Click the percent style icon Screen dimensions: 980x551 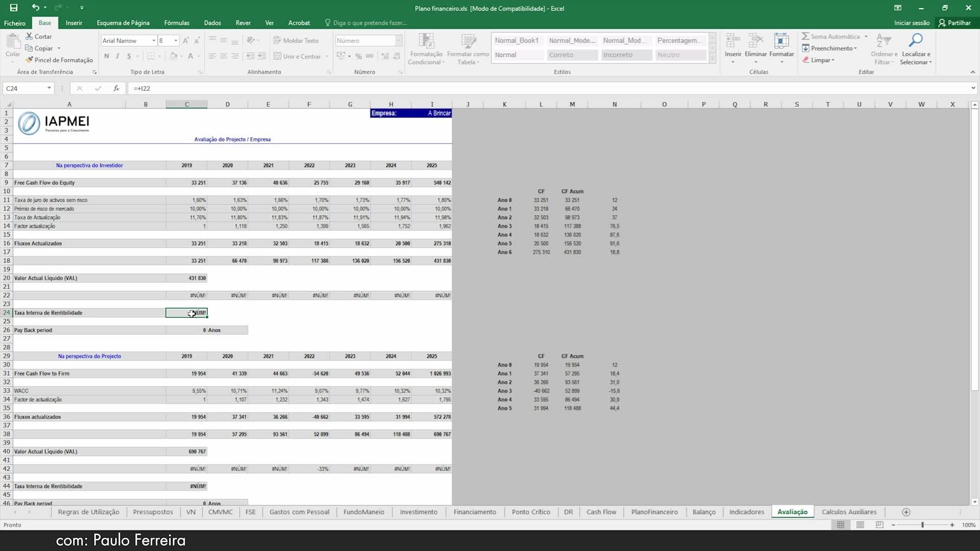(358, 56)
